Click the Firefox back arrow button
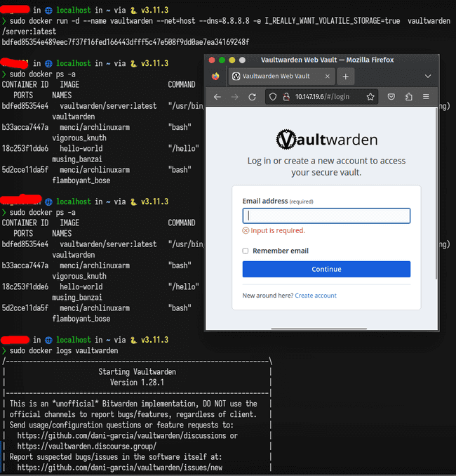456x476 pixels. tap(217, 97)
